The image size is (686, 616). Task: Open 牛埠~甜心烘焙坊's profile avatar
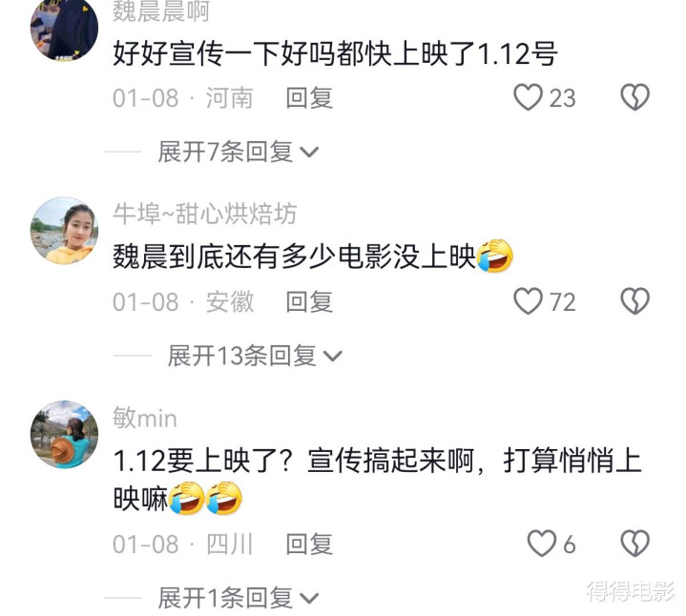pos(64,231)
